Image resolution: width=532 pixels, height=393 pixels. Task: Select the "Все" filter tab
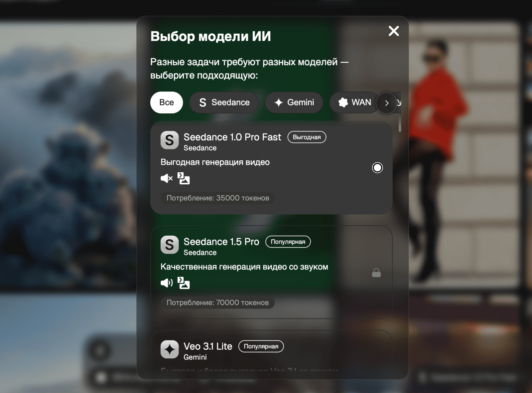(x=167, y=102)
